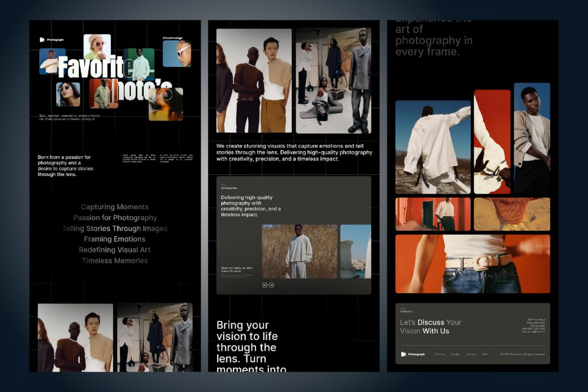Click 'Photograph' brand name in footer
The image size is (588, 392).
point(417,354)
